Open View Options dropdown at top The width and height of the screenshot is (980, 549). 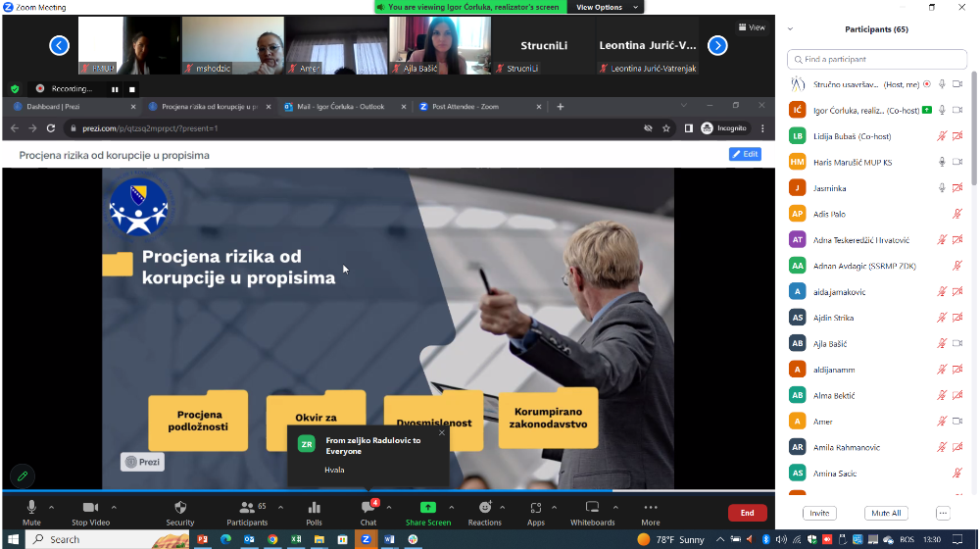(605, 8)
